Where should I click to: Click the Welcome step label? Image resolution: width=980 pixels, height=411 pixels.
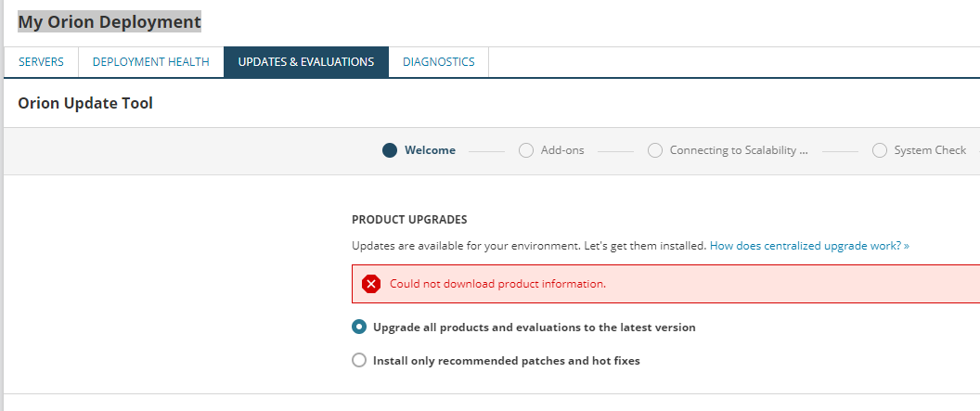pos(430,150)
